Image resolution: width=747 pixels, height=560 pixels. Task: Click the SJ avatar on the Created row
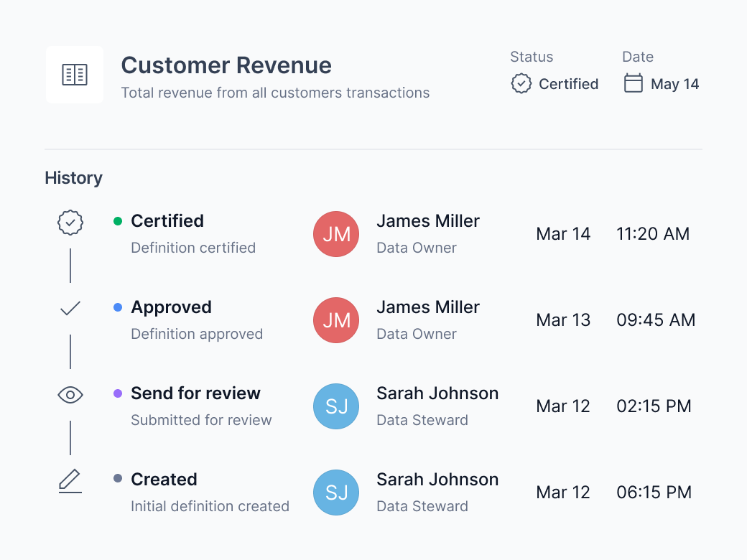pyautogui.click(x=336, y=493)
